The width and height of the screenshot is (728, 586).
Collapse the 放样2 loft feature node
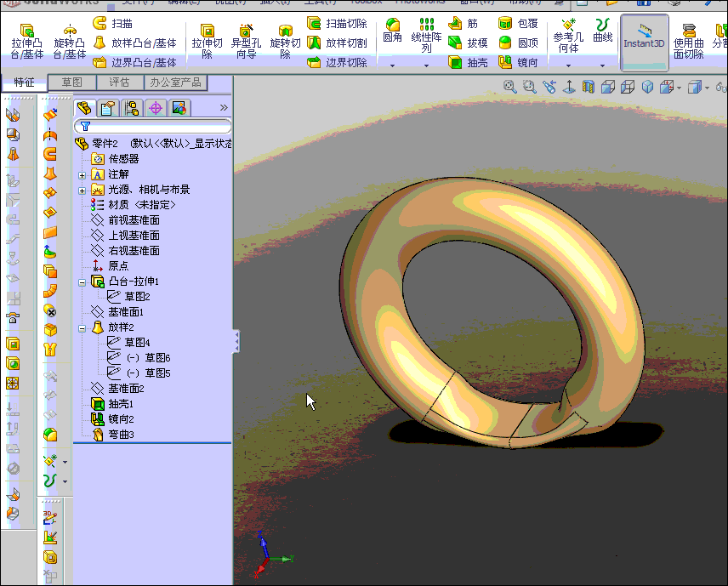(x=82, y=328)
